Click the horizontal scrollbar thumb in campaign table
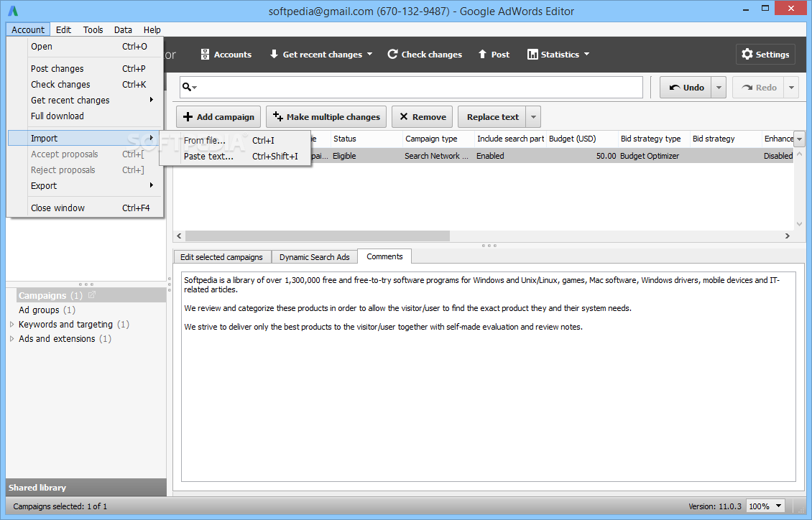The image size is (812, 520). click(x=318, y=236)
